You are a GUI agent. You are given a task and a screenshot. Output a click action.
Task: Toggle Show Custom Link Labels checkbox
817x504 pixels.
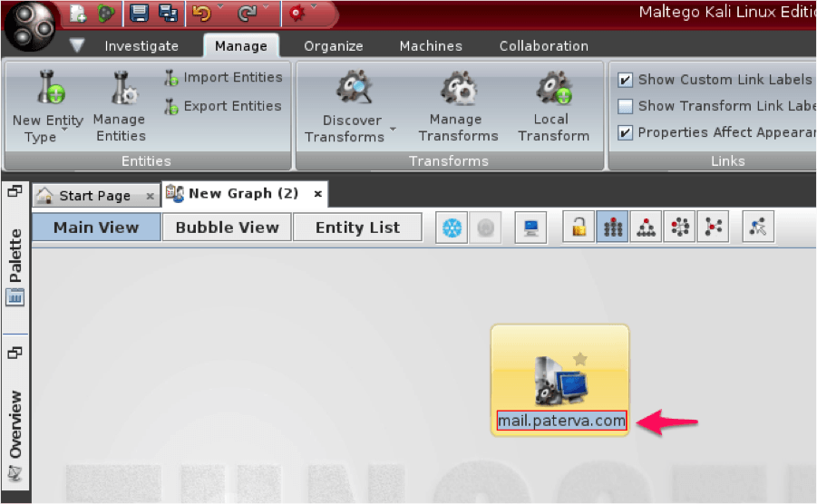click(x=626, y=80)
